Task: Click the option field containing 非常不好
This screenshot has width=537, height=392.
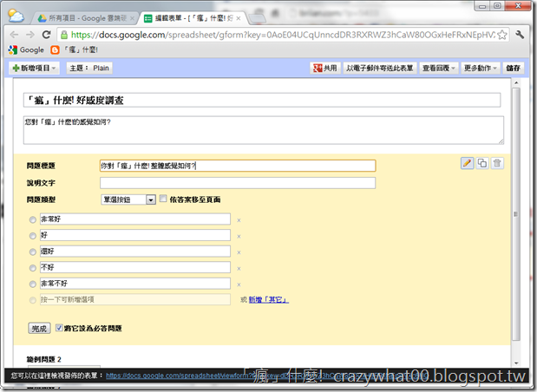Action: coord(135,284)
